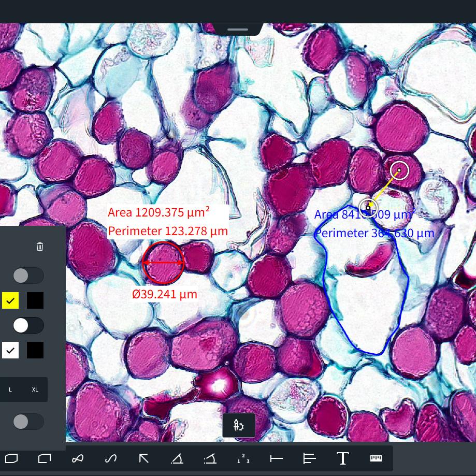Image resolution: width=476 pixels, height=476 pixels.
Task: Select the open polyline measurement tool
Action: coord(45,458)
